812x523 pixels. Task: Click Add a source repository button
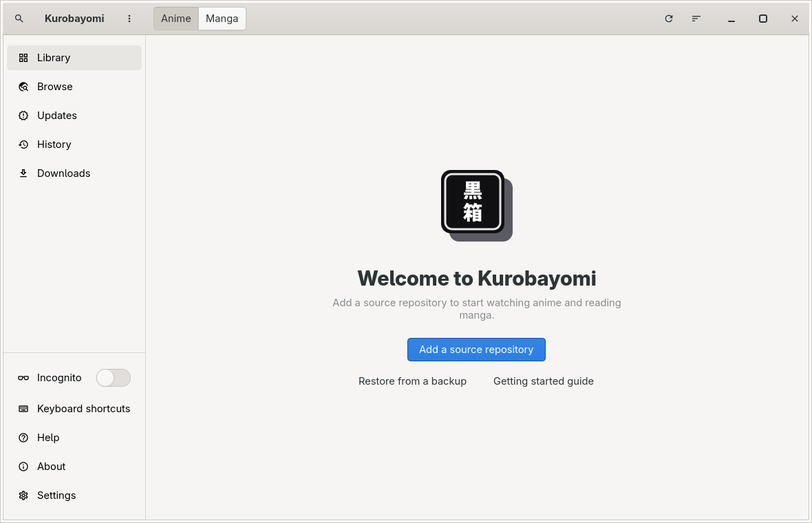[x=476, y=350]
